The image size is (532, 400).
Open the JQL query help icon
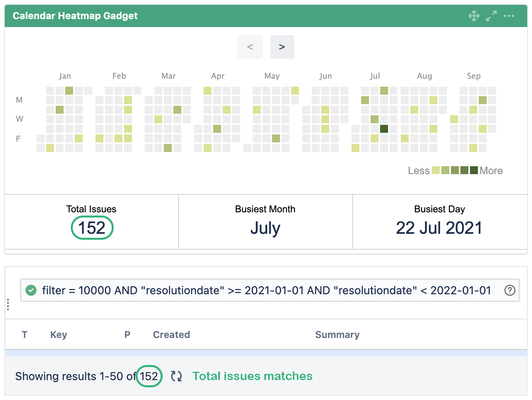(x=509, y=290)
